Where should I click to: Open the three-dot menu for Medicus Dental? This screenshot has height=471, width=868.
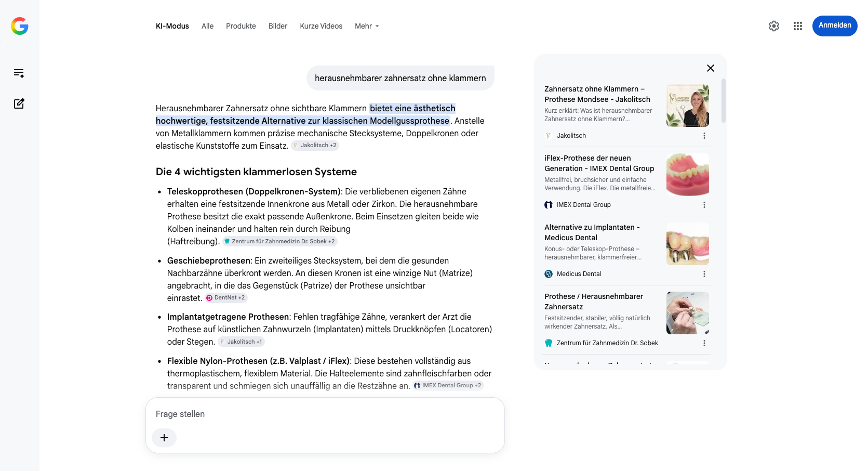[704, 274]
